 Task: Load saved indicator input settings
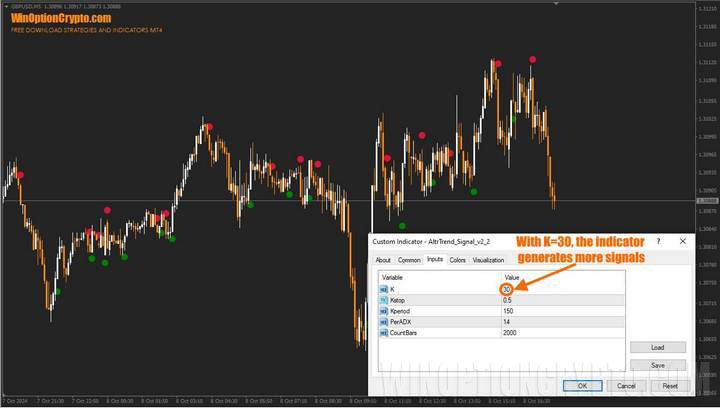(657, 347)
